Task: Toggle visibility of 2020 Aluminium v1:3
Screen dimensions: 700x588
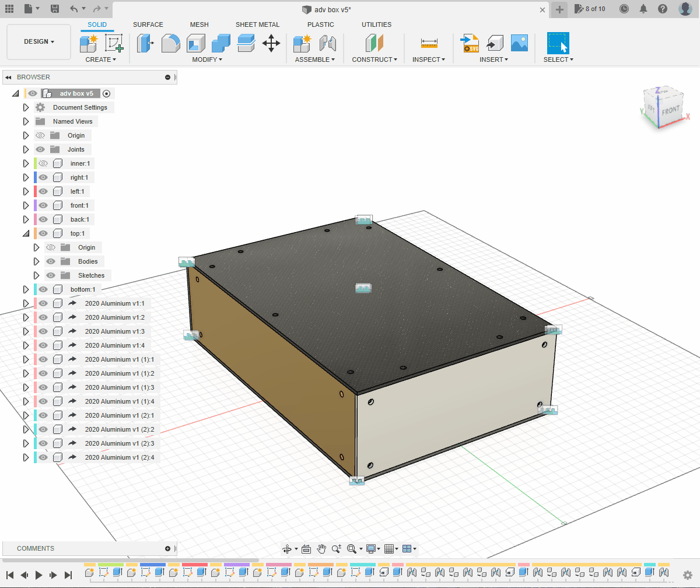Action: [43, 331]
